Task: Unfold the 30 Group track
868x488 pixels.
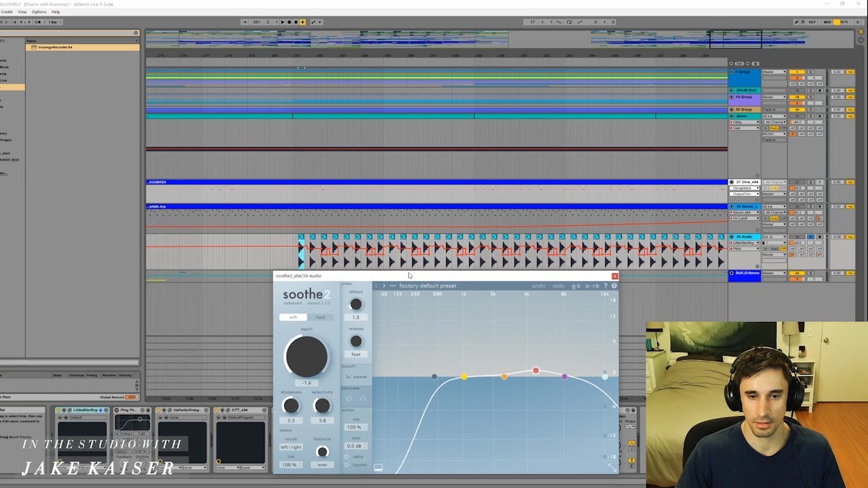Action: (x=732, y=110)
